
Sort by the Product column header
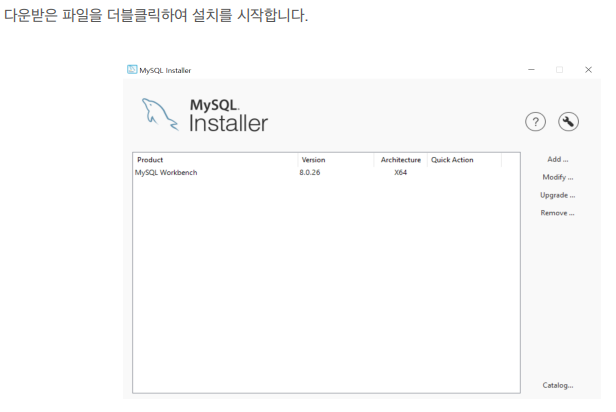(x=215, y=160)
